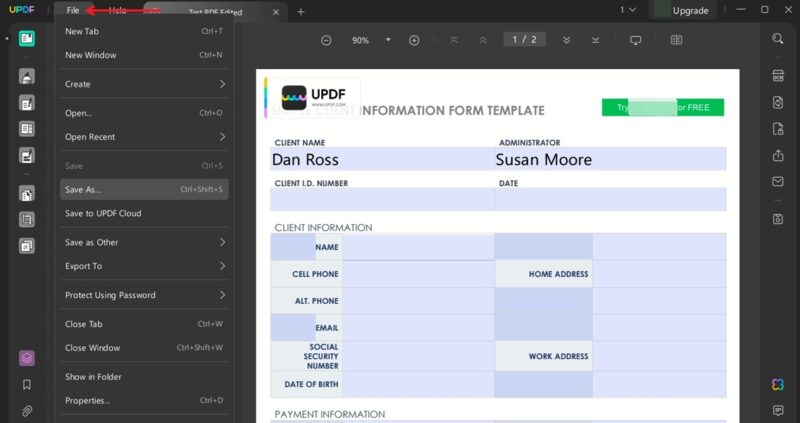Jump to the last page
This screenshot has width=800, height=423.
point(595,40)
